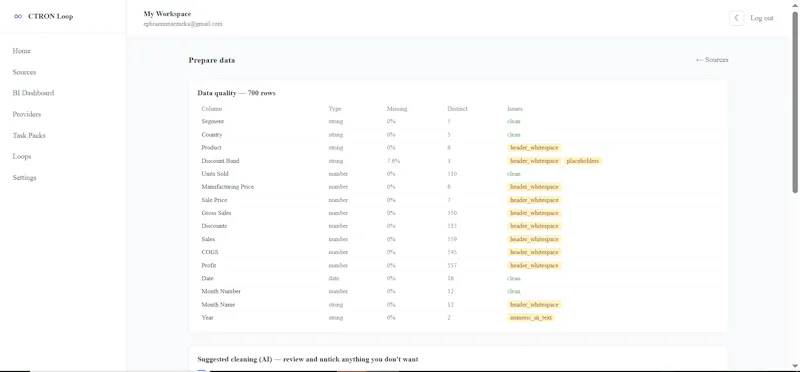Image resolution: width=800 pixels, height=372 pixels.
Task: Click the Year row name
Action: tap(207, 317)
